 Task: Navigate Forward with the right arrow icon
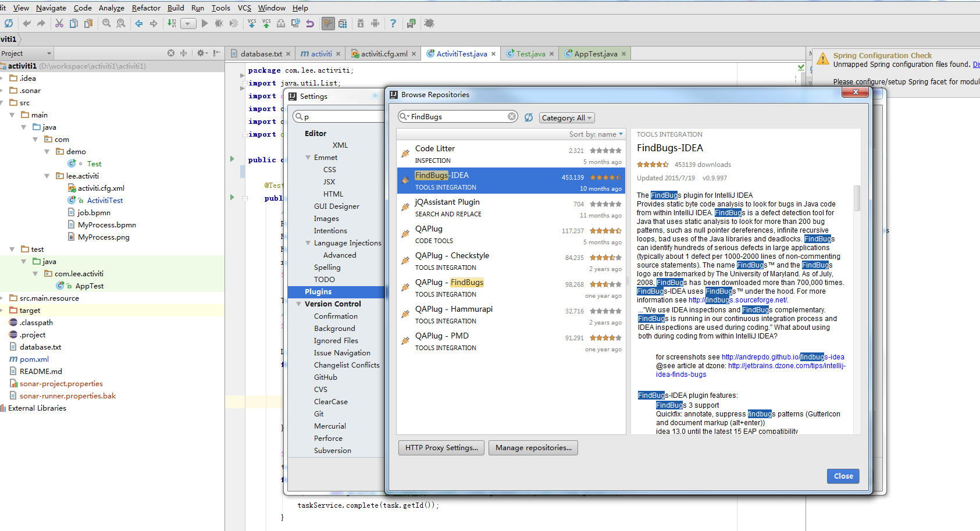pyautogui.click(x=154, y=23)
